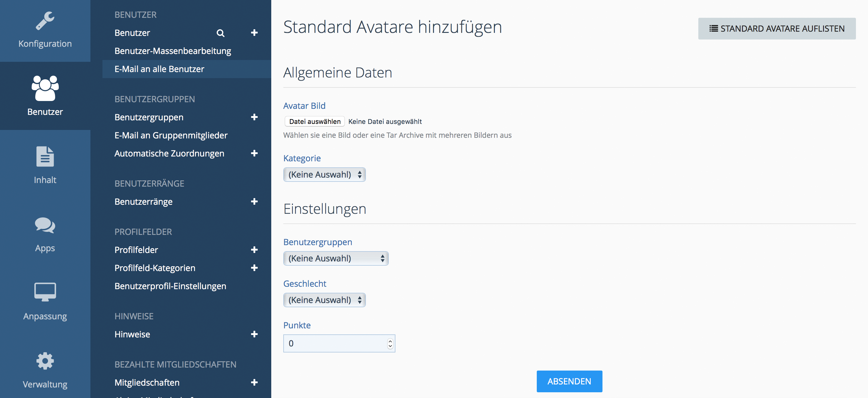Click Datei auswählen file chooser button
The height and width of the screenshot is (398, 868).
tap(314, 121)
